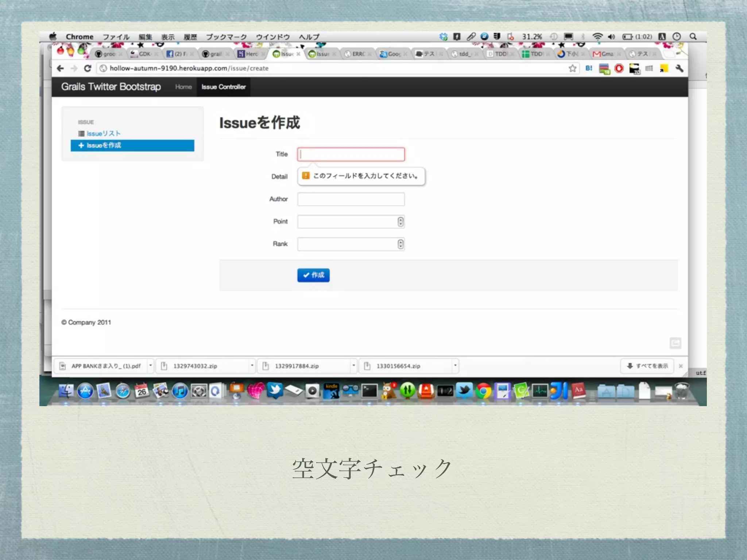Expand dropdown for 1330156654.zip download
Viewport: 747px width, 560px height.
click(x=455, y=365)
